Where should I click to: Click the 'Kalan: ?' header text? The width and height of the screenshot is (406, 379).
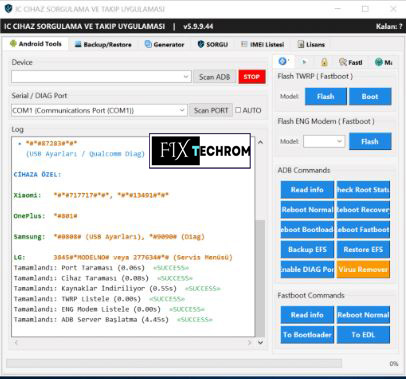click(389, 27)
